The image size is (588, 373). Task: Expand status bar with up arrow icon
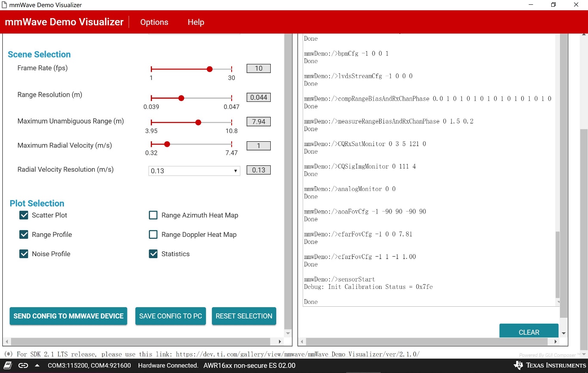[x=37, y=366]
